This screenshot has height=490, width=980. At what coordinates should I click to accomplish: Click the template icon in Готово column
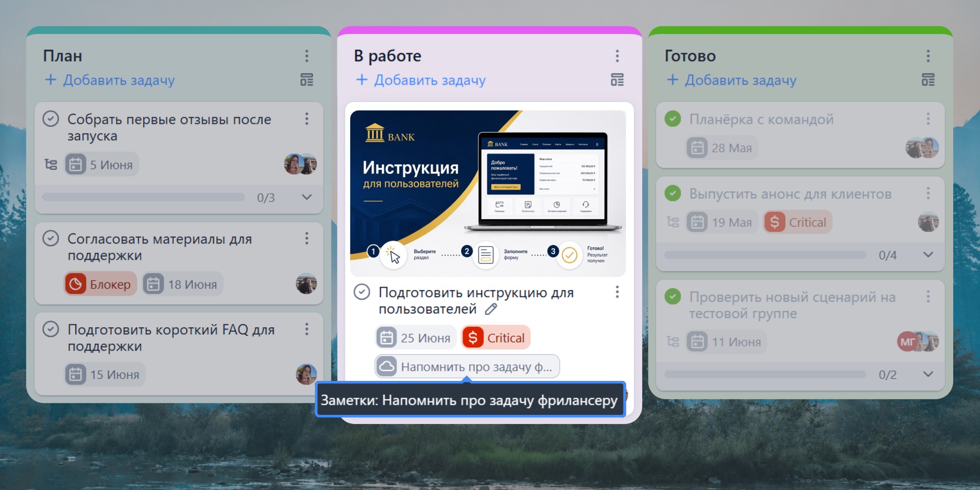928,80
